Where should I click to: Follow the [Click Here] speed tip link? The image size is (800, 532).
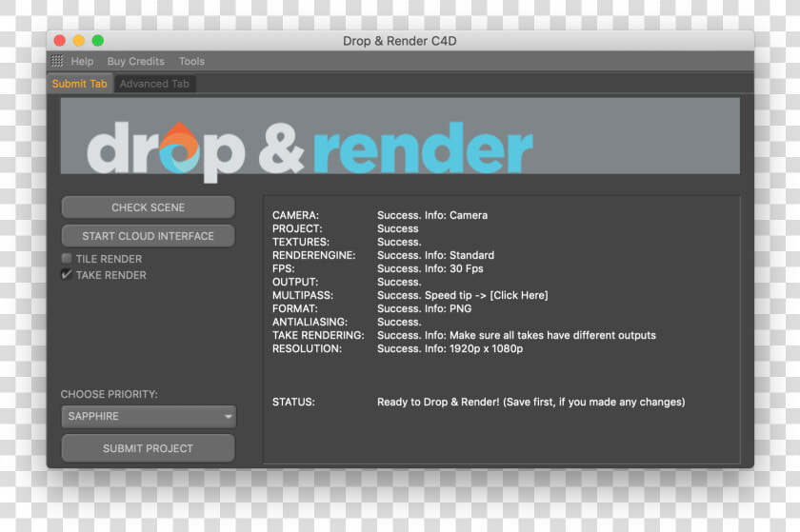coord(519,295)
